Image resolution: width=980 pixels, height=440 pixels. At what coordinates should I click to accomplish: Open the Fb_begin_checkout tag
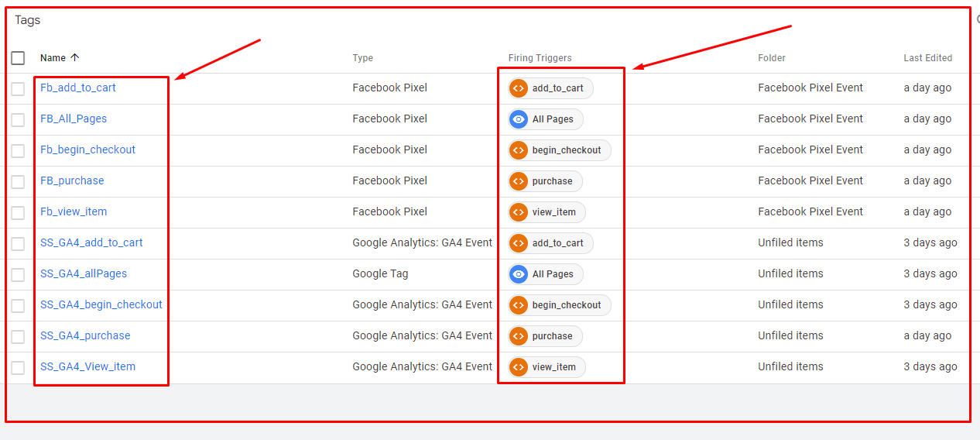(x=87, y=150)
